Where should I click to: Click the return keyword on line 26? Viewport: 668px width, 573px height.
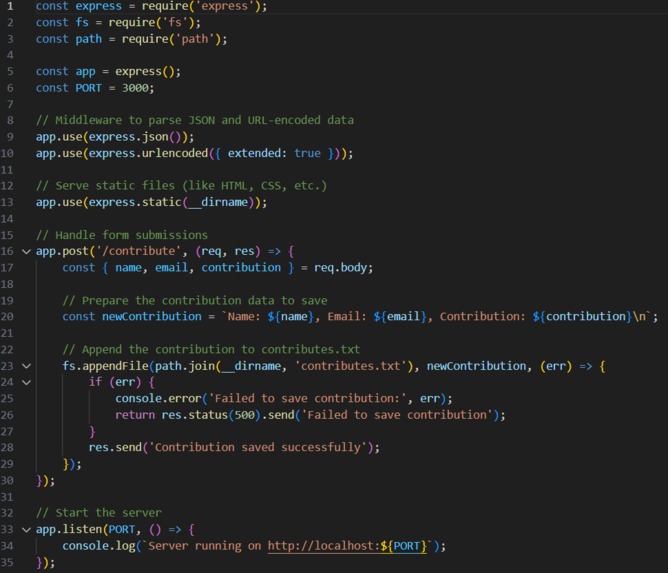point(135,415)
